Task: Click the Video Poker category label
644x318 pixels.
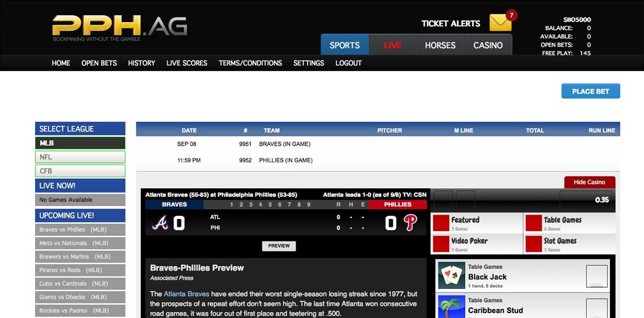Action: pyautogui.click(x=470, y=241)
